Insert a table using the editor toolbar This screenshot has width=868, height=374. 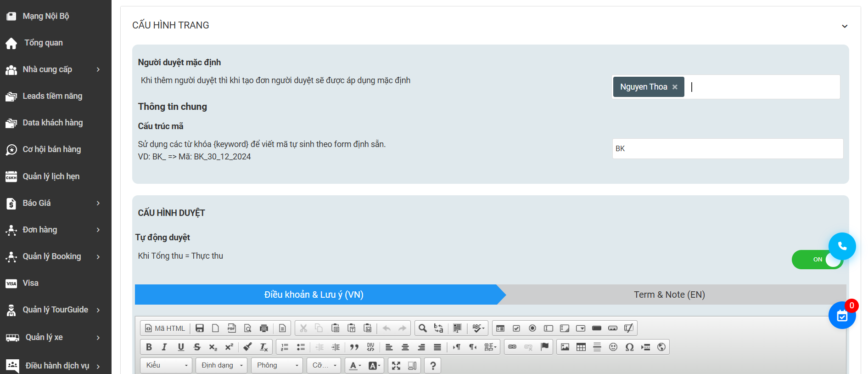pyautogui.click(x=581, y=347)
